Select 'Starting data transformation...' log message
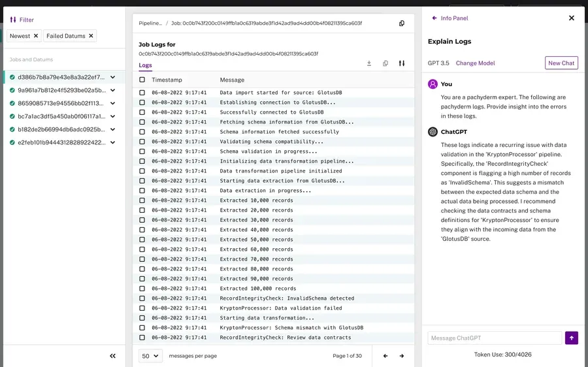The width and height of the screenshot is (588, 367). 267,318
